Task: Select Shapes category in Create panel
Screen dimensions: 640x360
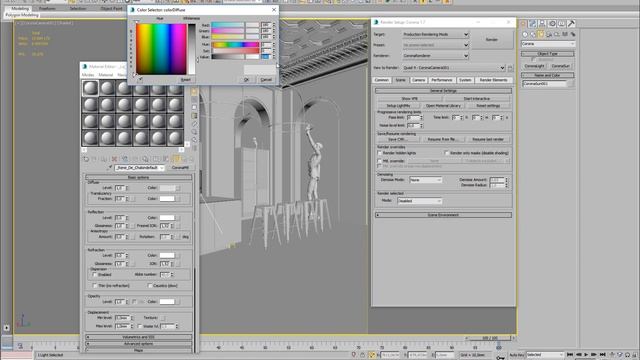Action: pos(533,34)
